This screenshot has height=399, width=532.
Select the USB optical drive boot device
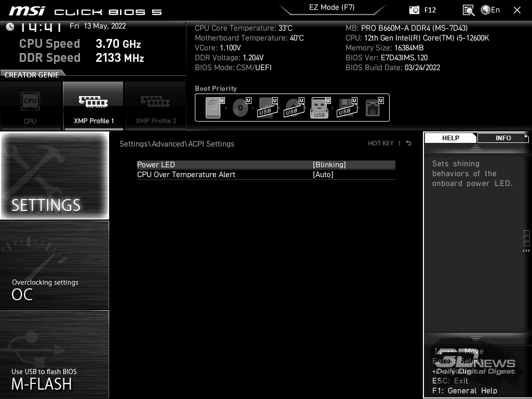point(294,108)
